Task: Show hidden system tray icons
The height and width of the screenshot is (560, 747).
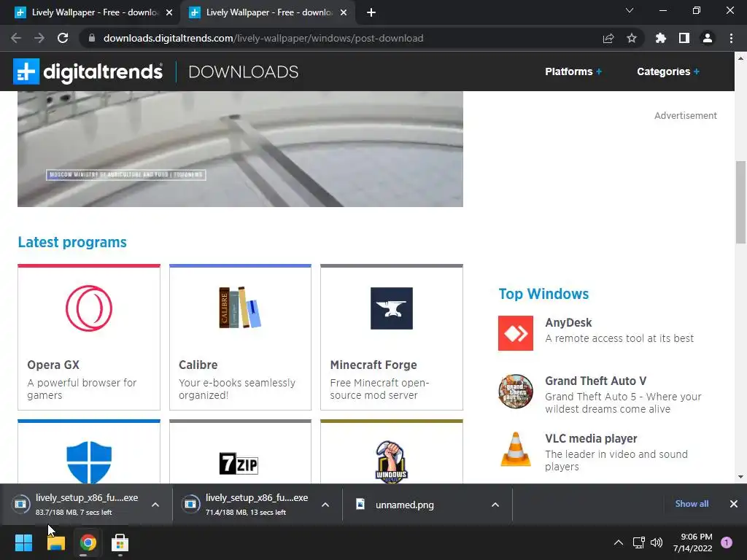Action: coord(619,542)
